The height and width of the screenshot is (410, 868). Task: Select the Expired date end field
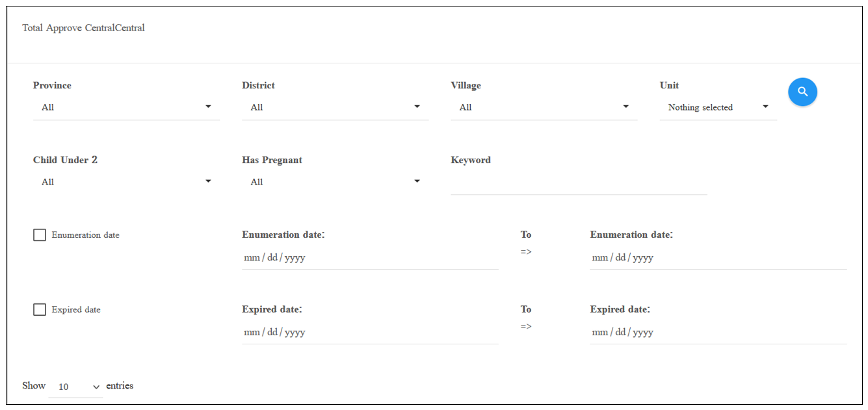(718, 332)
